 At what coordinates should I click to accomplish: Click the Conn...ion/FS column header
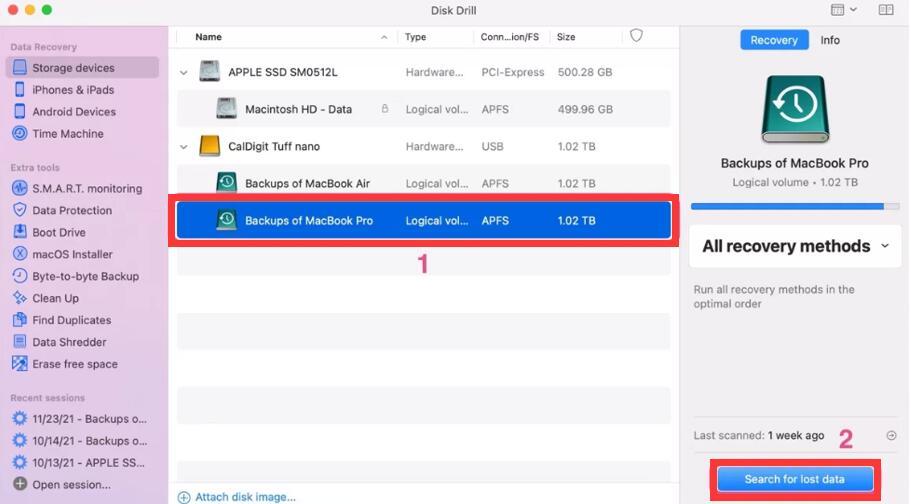tap(510, 37)
